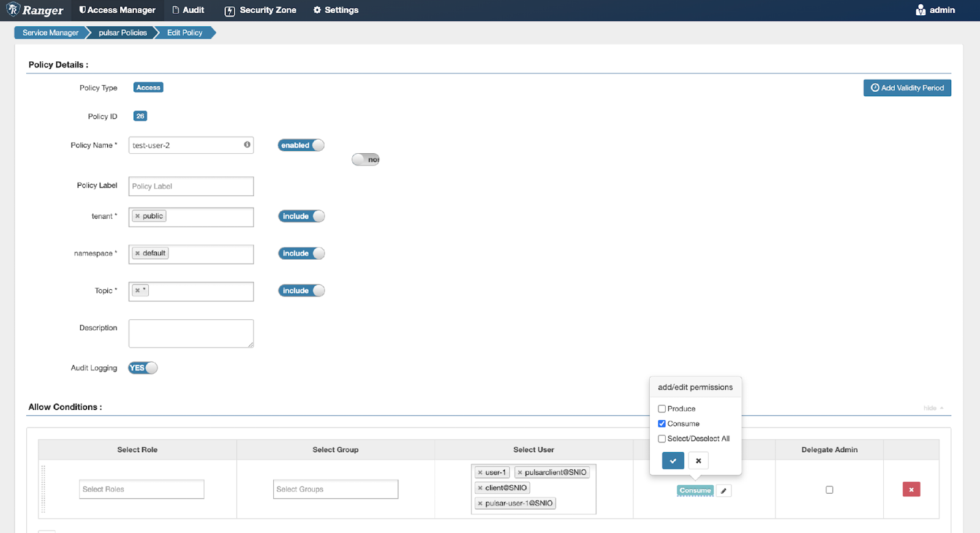Remove the public tag from the tenant field
The height and width of the screenshot is (533, 980).
tap(138, 216)
